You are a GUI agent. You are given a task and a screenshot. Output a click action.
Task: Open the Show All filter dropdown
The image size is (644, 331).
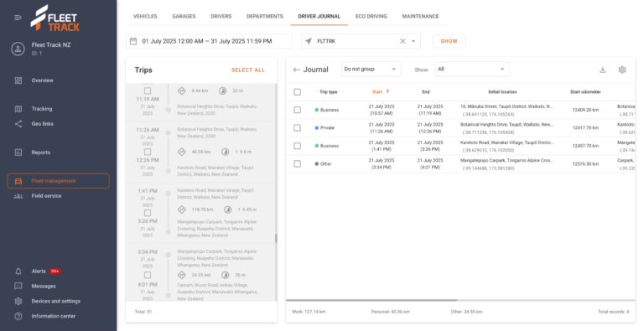(472, 69)
